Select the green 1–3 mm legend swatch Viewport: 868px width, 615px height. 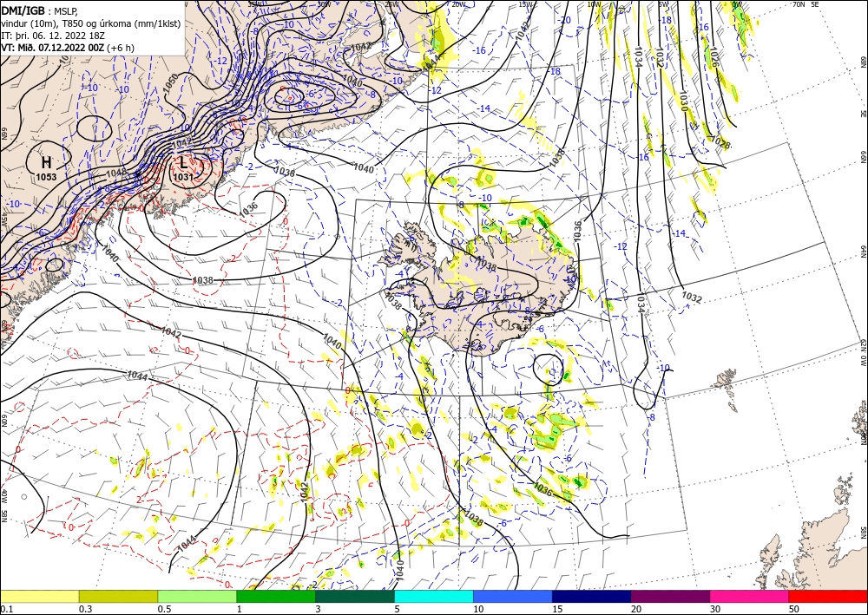click(x=276, y=596)
